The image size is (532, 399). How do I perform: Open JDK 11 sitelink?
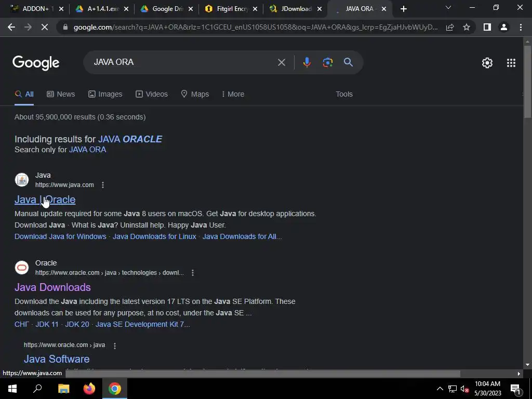pyautogui.click(x=47, y=324)
